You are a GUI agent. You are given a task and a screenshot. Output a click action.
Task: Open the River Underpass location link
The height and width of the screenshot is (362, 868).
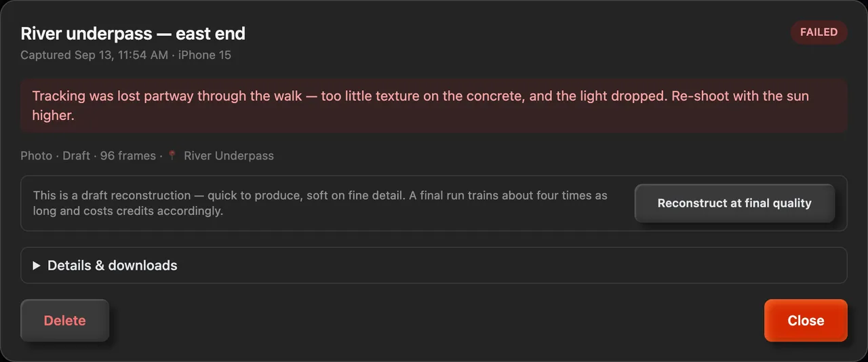229,155
